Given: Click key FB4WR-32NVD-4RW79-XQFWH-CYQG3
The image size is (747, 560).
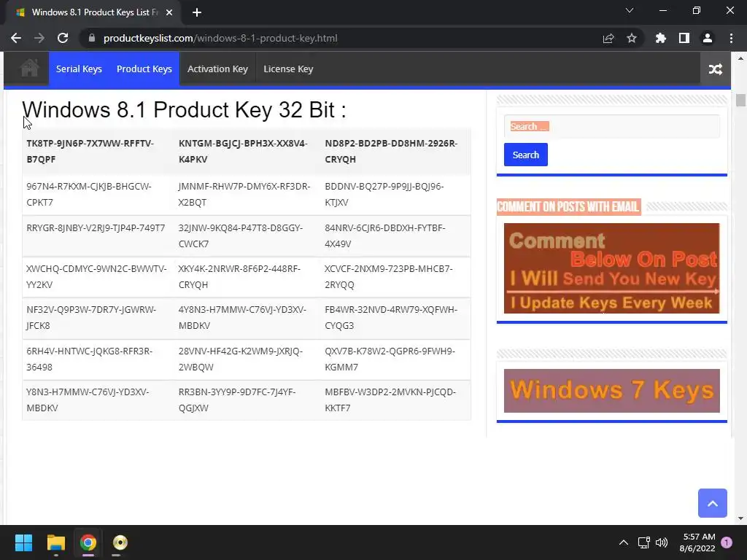Looking at the screenshot, I should click(391, 318).
